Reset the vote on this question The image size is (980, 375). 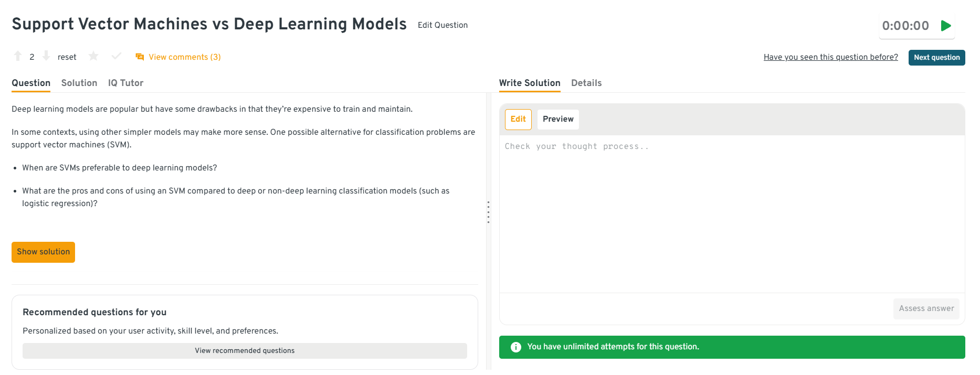(67, 57)
